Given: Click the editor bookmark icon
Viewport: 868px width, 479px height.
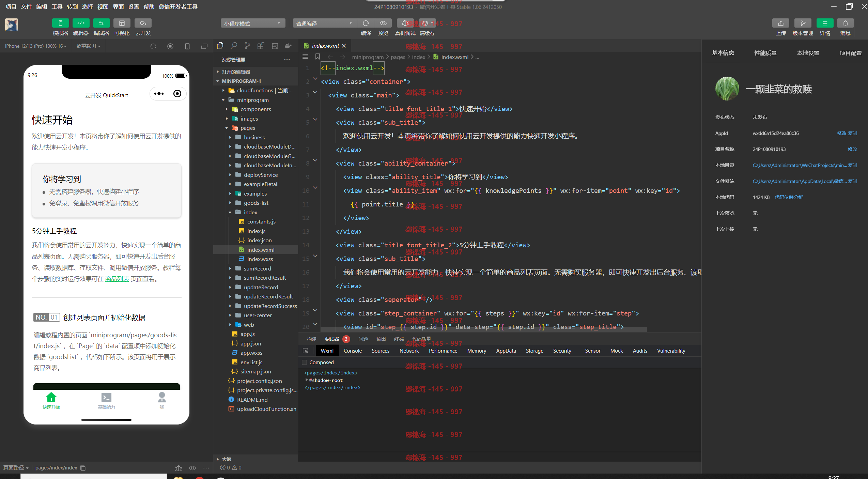Looking at the screenshot, I should coord(317,57).
